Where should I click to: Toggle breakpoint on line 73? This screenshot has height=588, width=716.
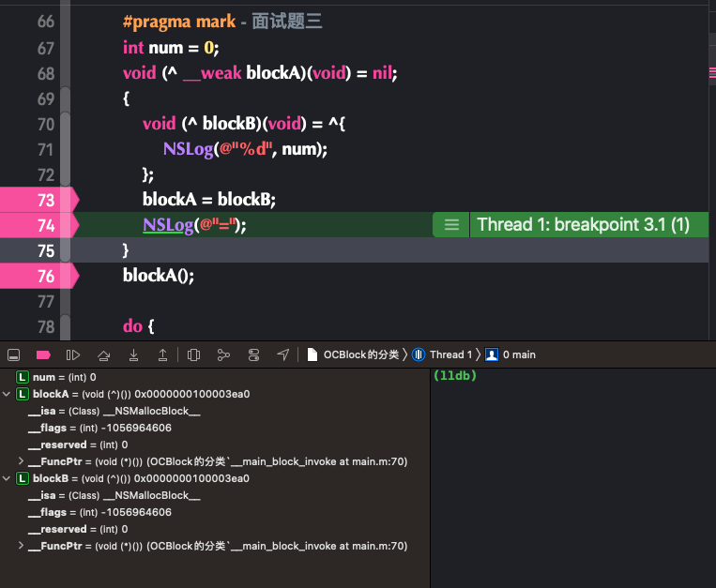click(x=39, y=200)
